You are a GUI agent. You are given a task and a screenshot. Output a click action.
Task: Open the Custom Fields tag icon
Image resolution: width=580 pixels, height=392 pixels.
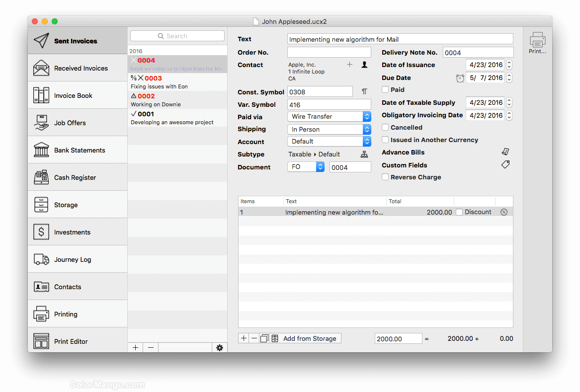[x=505, y=165]
